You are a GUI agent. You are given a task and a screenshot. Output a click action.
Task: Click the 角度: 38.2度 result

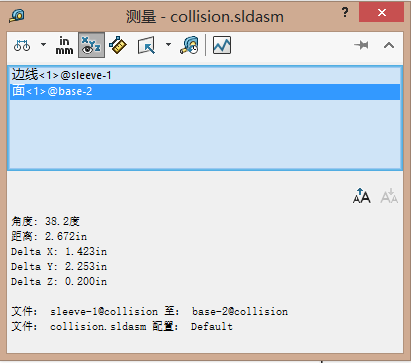pos(46,221)
